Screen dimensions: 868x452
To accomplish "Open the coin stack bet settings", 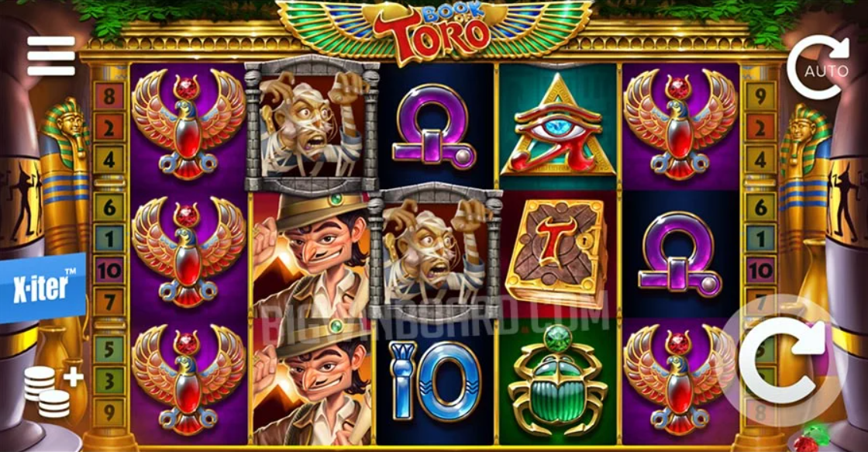I will pos(53,391).
